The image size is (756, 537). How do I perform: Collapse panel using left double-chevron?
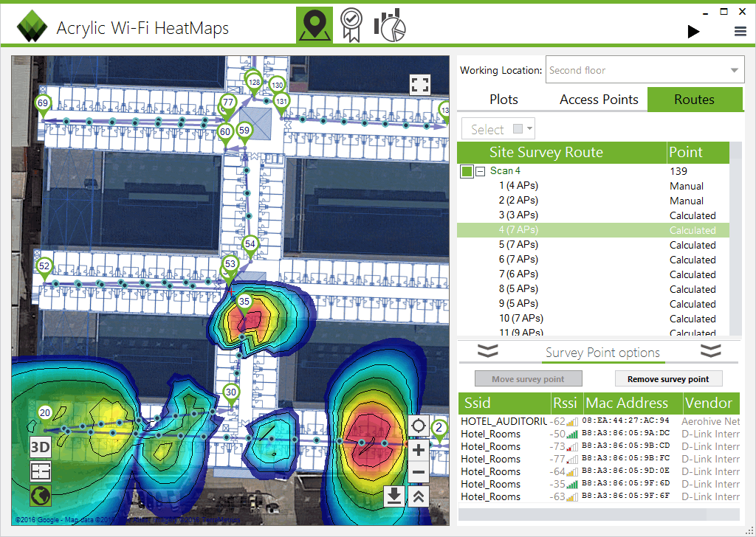pos(488,350)
